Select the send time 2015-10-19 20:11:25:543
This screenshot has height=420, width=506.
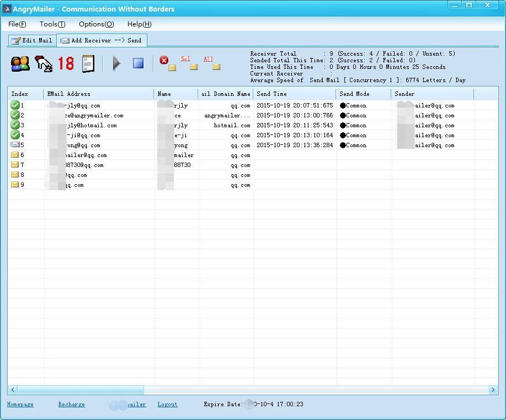(295, 125)
